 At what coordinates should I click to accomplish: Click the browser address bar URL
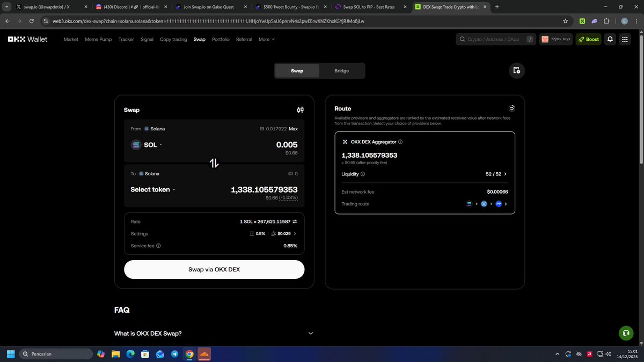(208, 21)
